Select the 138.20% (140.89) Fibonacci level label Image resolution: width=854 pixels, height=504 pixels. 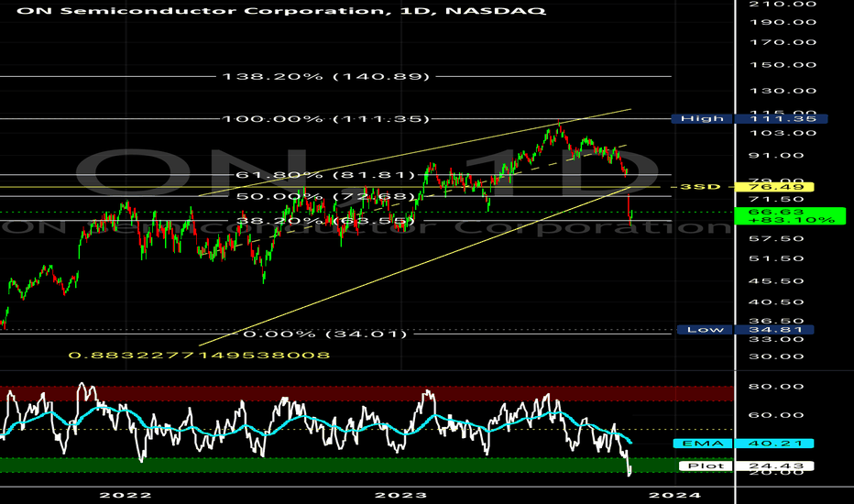pos(326,77)
